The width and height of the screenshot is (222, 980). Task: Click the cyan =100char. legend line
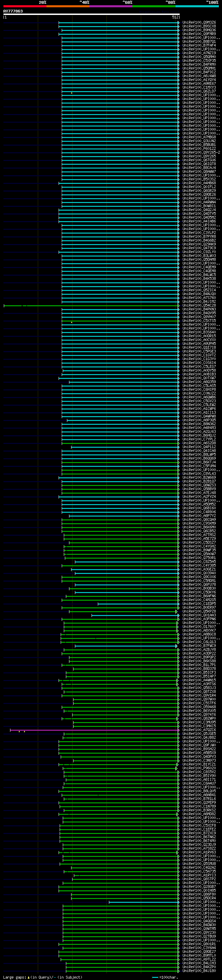[x=155, y=977]
